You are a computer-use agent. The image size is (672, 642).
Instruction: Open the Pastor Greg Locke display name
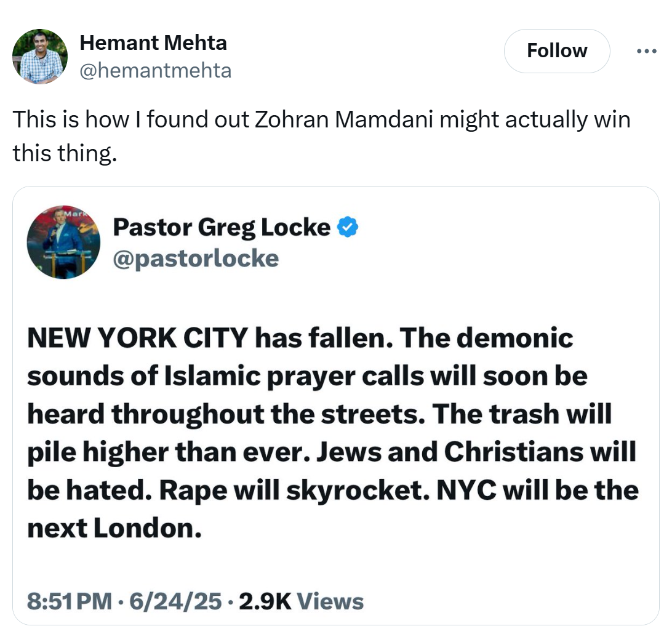point(222,227)
